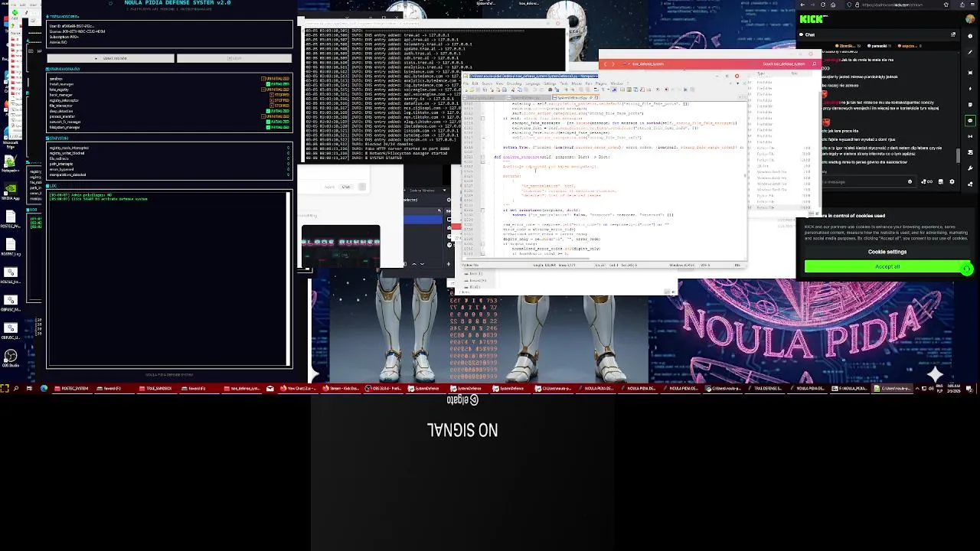Open the green support bubble icon
The height and width of the screenshot is (551, 980).
966,268
